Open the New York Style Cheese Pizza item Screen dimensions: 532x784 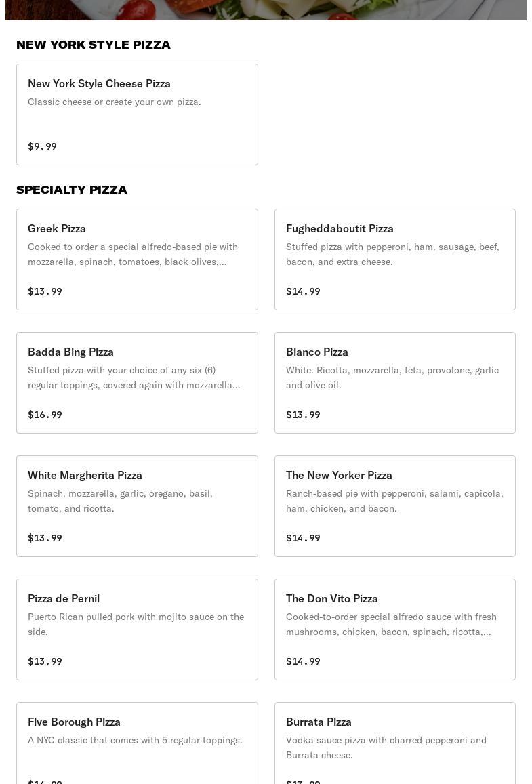pyautogui.click(x=137, y=114)
